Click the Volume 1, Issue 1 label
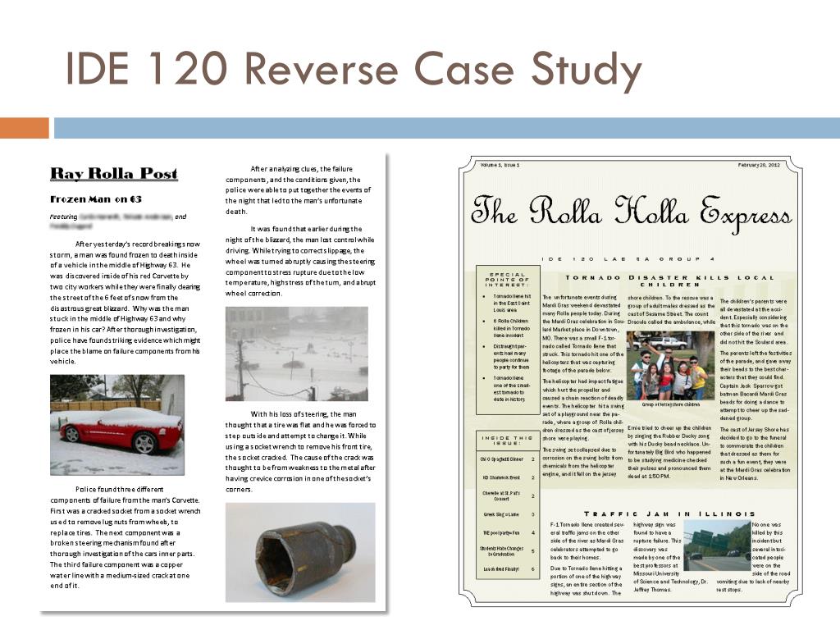The width and height of the screenshot is (840, 630). tap(500, 165)
